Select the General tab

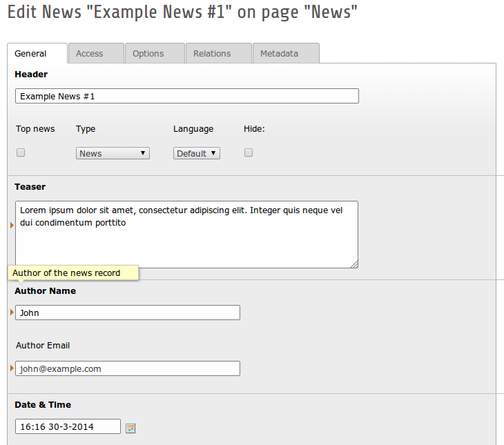click(x=37, y=53)
